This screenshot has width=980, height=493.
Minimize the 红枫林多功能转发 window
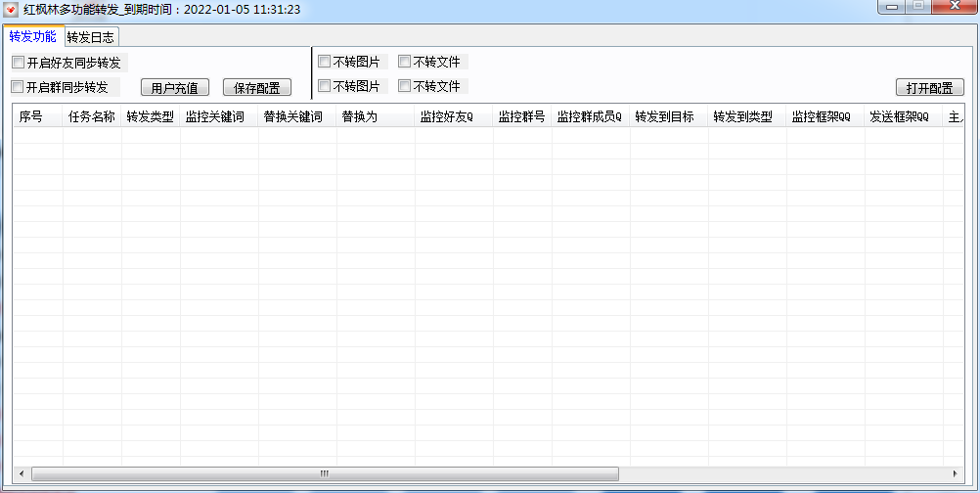(x=890, y=7)
